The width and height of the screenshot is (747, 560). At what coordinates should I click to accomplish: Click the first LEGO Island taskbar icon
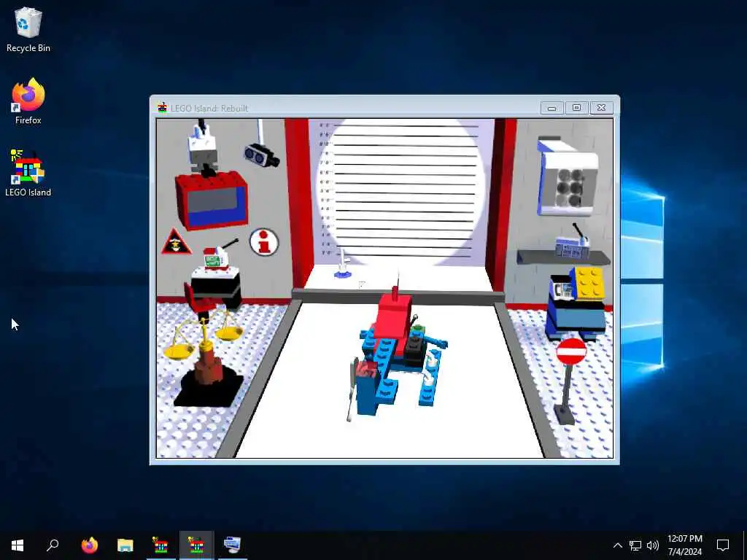coord(160,545)
